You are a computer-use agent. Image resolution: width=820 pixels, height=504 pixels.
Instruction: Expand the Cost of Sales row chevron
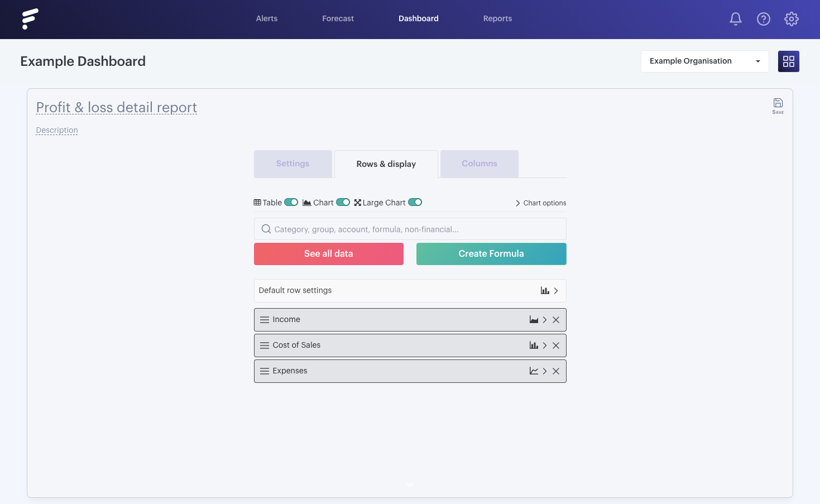tap(545, 345)
